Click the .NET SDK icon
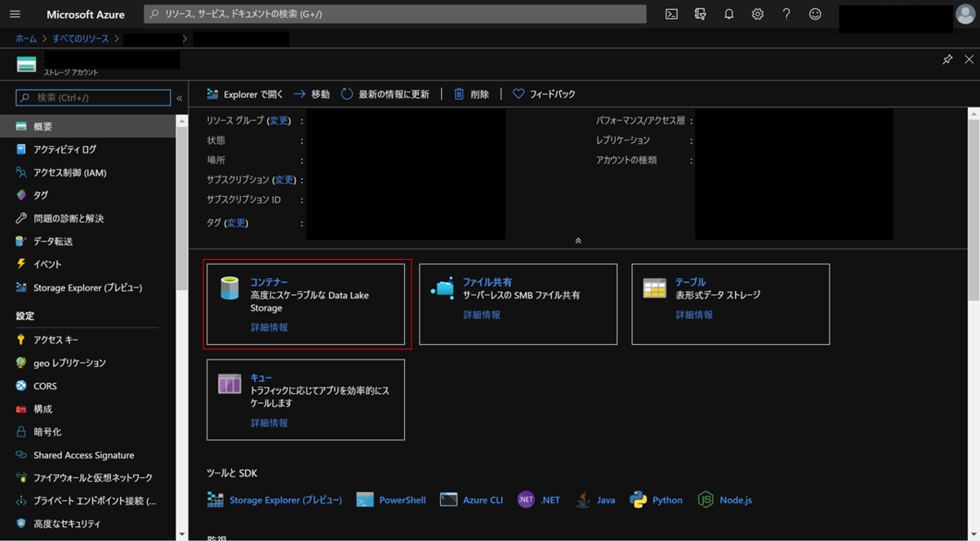 click(526, 499)
